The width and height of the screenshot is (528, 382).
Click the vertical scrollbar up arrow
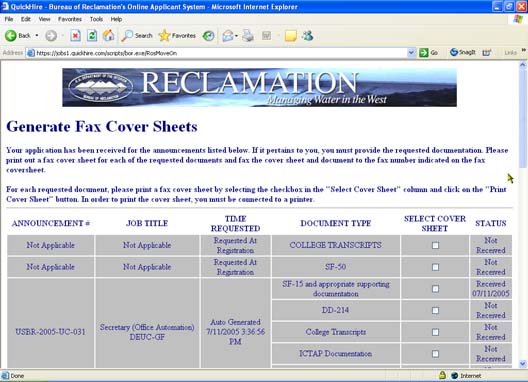coord(523,65)
